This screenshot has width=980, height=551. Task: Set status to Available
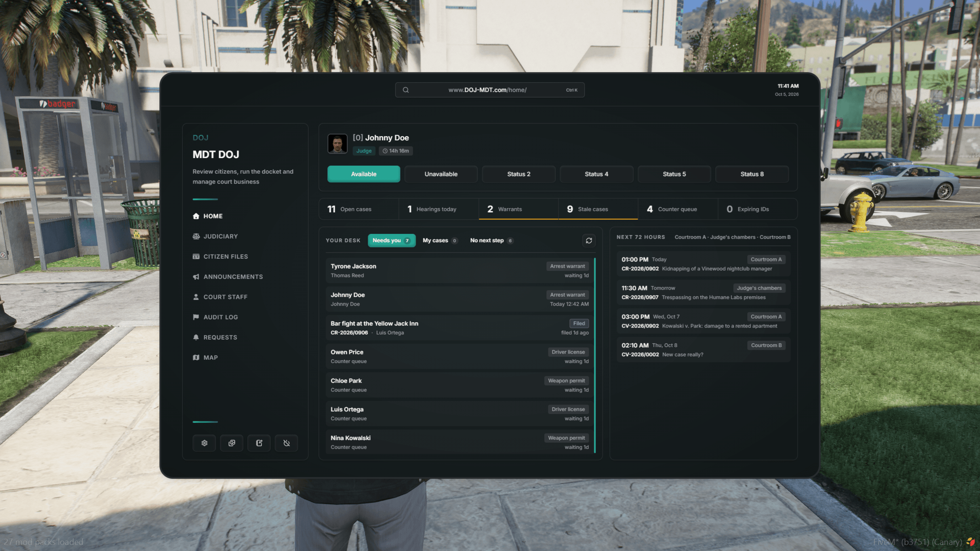pyautogui.click(x=364, y=174)
